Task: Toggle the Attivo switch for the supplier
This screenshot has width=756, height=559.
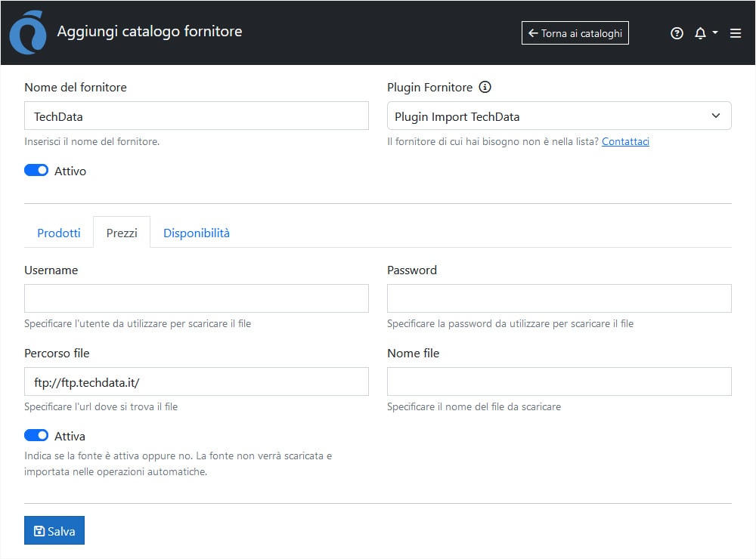Action: (36, 170)
